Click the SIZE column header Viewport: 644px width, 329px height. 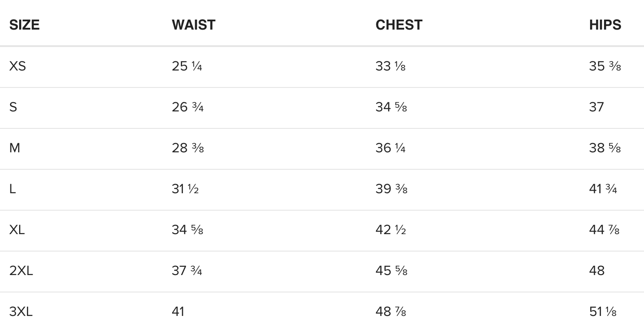[x=24, y=25]
